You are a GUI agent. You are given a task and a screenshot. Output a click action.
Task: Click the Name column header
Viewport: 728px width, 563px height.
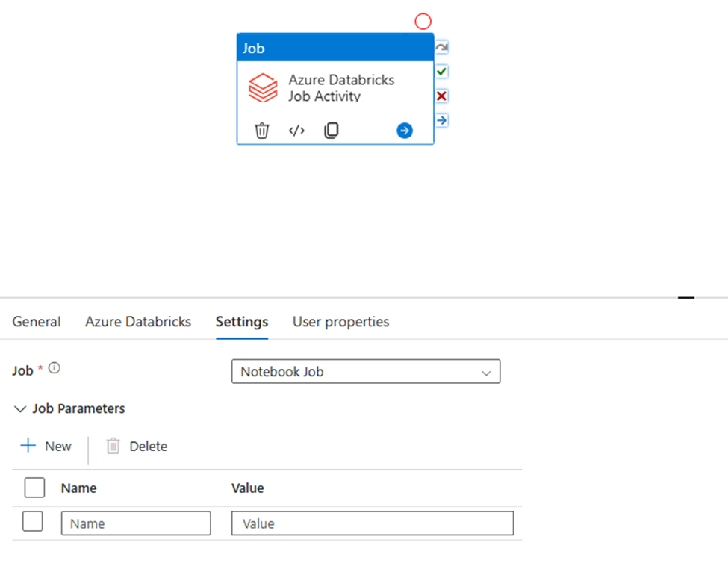79,488
